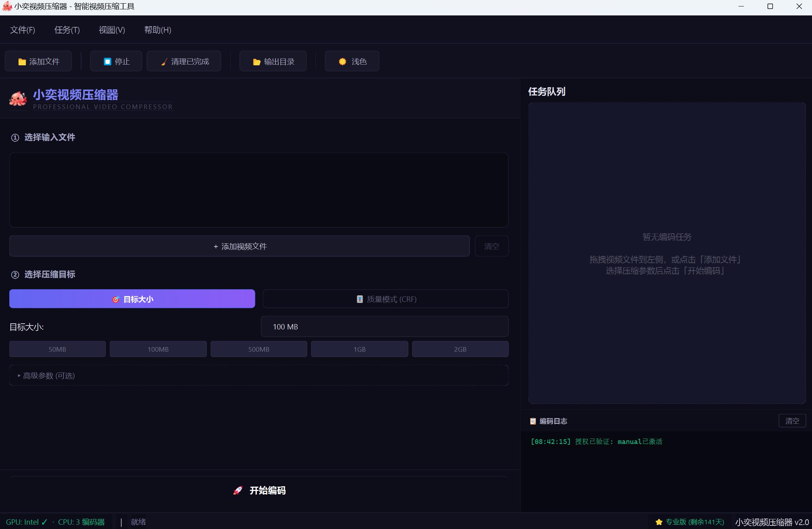Click the star icon next to 专业版
The height and width of the screenshot is (529, 812).
(659, 522)
